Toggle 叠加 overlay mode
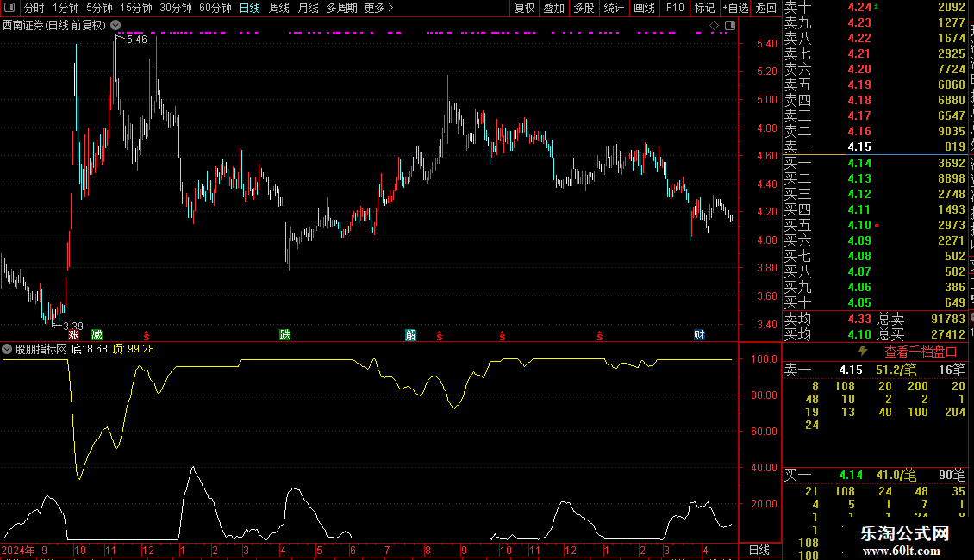 click(553, 8)
